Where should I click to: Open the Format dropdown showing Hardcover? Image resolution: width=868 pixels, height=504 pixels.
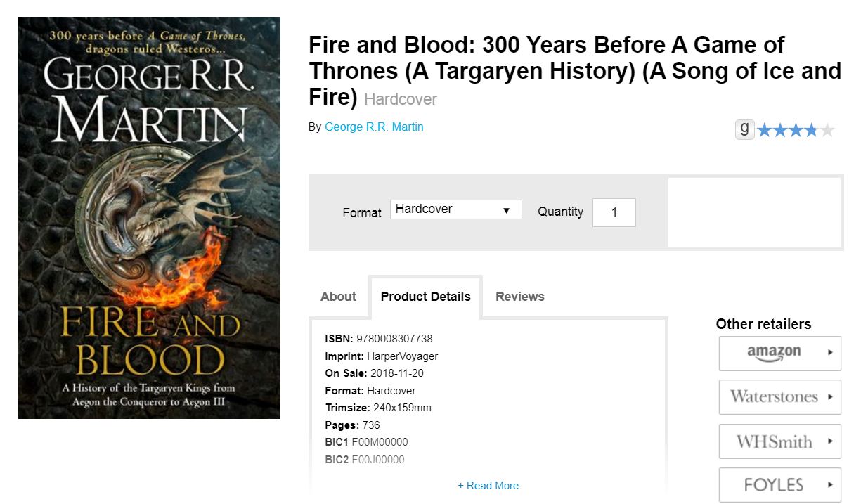(x=456, y=209)
